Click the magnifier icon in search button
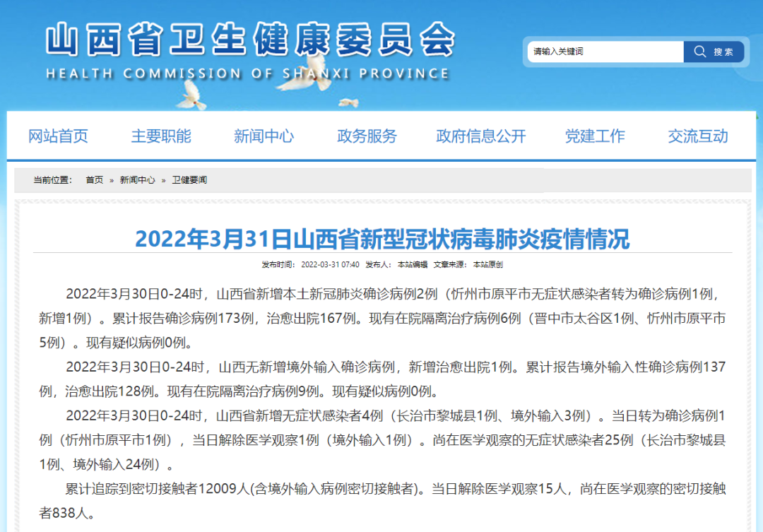The image size is (763, 532). click(x=699, y=52)
